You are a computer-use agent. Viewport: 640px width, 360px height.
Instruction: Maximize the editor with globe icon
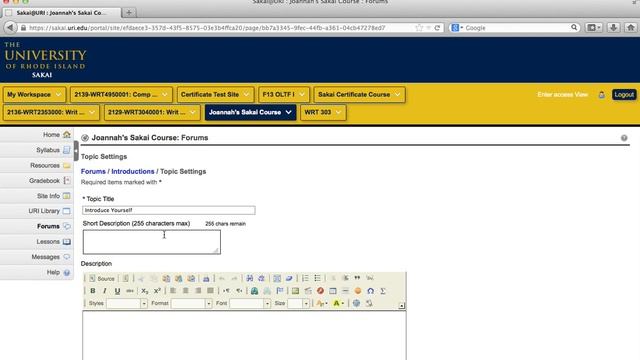pos(356,303)
